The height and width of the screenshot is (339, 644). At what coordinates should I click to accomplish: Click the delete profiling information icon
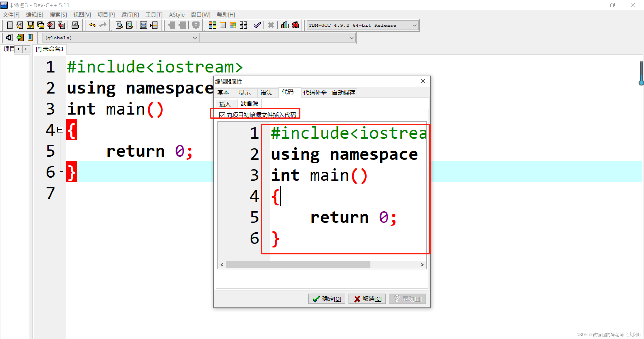(295, 25)
